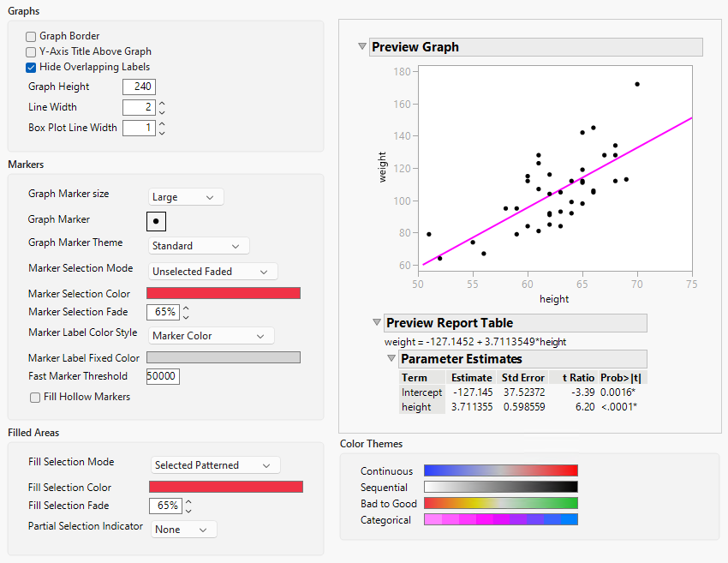Open the Partial Selection Indicator dropdown

(x=183, y=529)
